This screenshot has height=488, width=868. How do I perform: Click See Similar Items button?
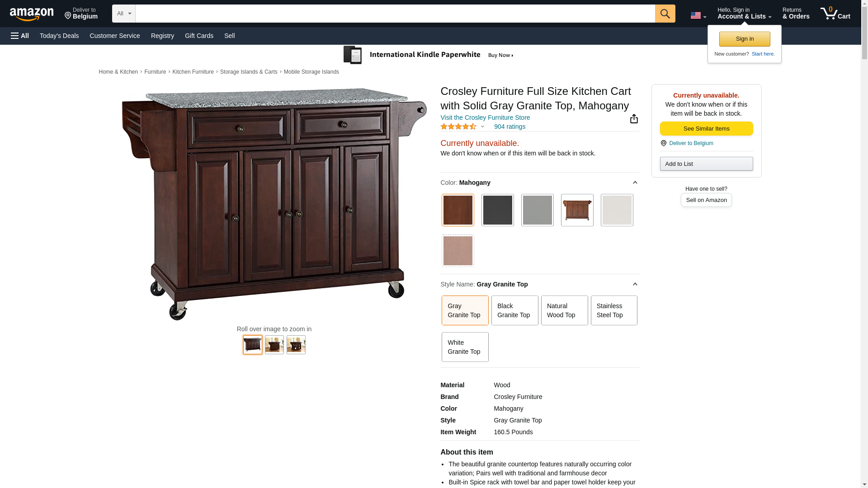coord(706,129)
